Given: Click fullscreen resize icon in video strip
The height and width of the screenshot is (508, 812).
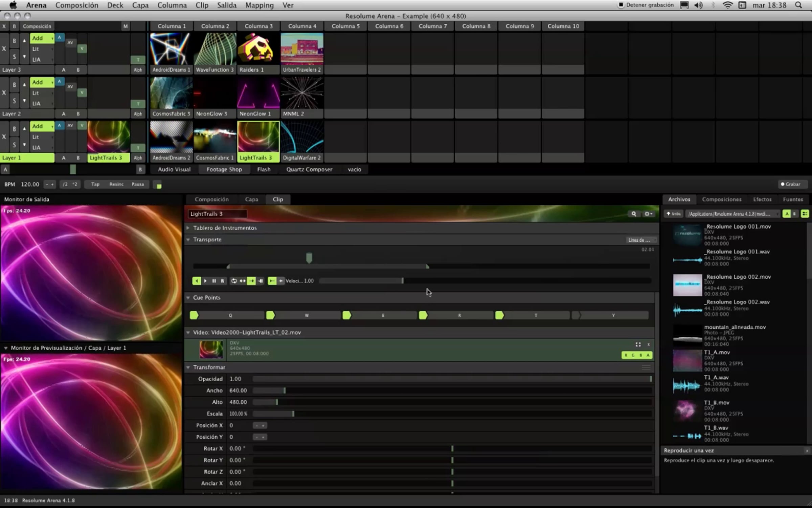Looking at the screenshot, I should (638, 344).
